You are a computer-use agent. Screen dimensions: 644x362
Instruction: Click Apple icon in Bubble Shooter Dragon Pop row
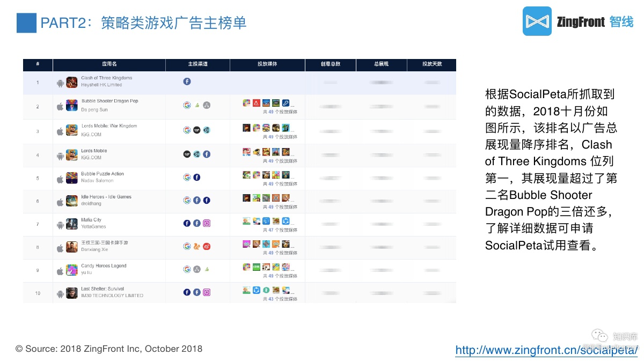pyautogui.click(x=60, y=106)
